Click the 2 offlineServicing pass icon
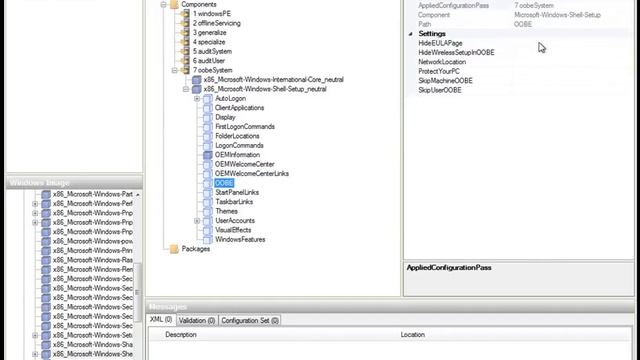The width and height of the screenshot is (640, 360). pyautogui.click(x=185, y=23)
